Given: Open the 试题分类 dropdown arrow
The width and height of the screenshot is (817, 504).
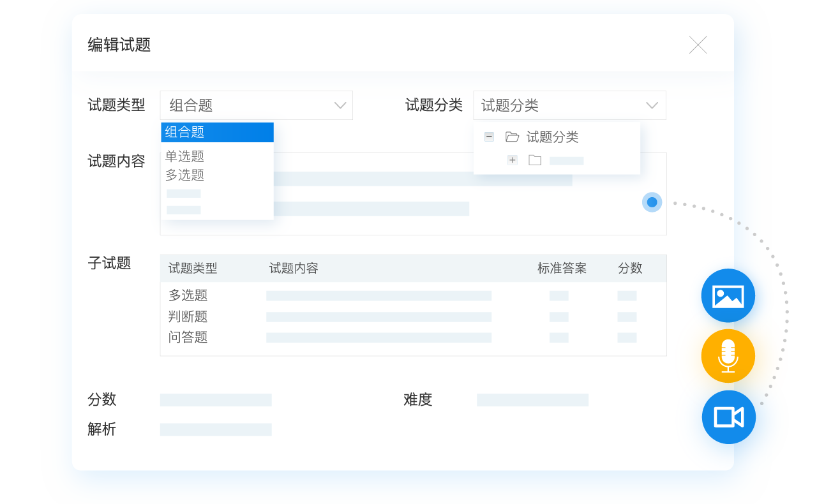Looking at the screenshot, I should [652, 105].
